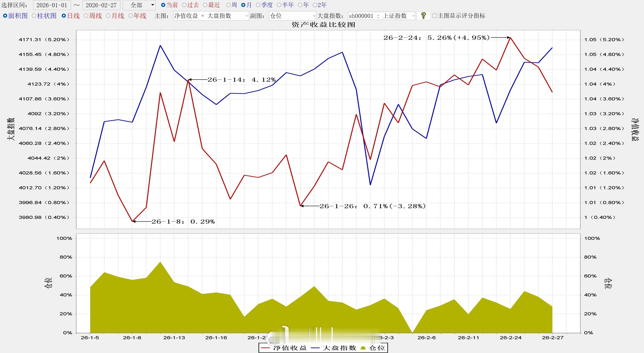Enable 主图显示评分指标 checkbox
Image resolution: width=644 pixels, height=353 pixels.
click(x=434, y=16)
